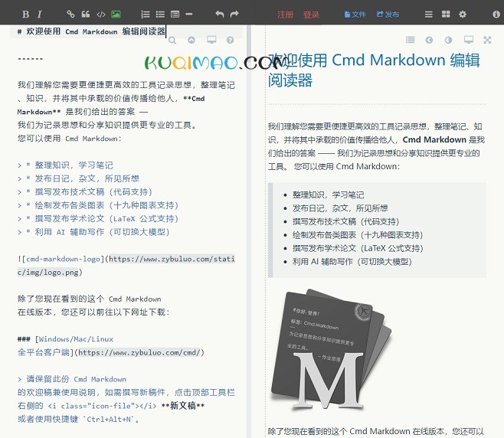Apply italic formatting with I icon
504x438 pixels.
coord(40,15)
